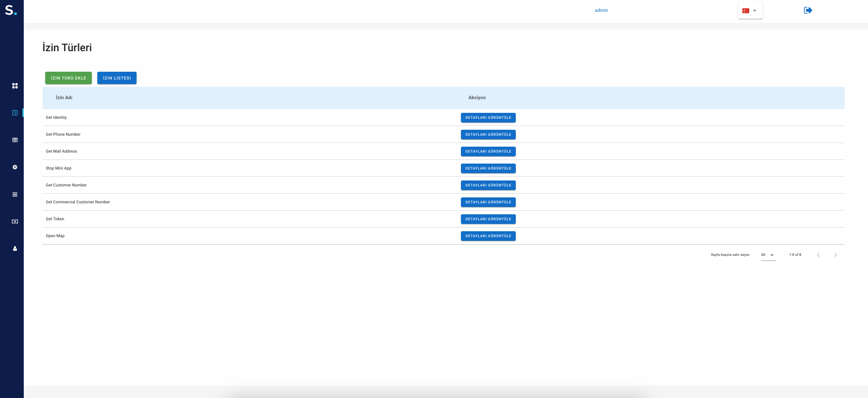
Task: Click the S. logo in sidebar
Action: pos(11,10)
